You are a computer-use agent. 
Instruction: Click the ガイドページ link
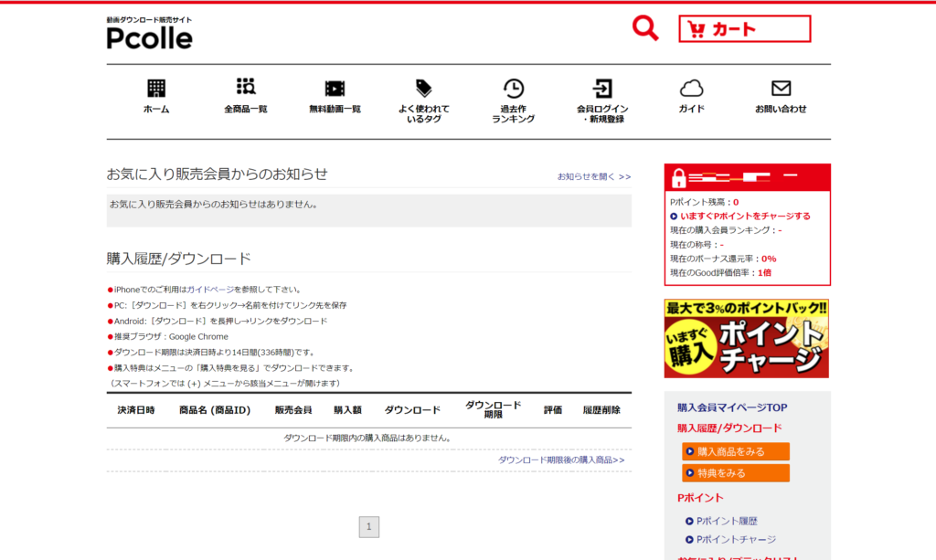point(210,290)
